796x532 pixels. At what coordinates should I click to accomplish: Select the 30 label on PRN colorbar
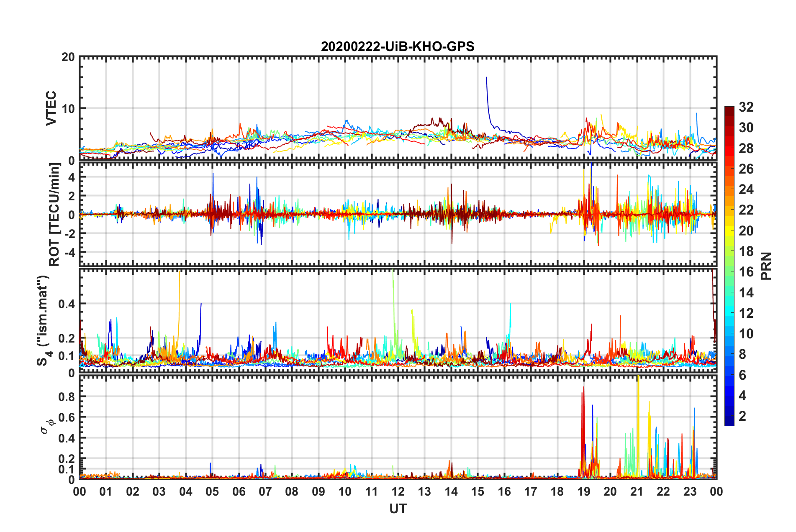[746, 128]
